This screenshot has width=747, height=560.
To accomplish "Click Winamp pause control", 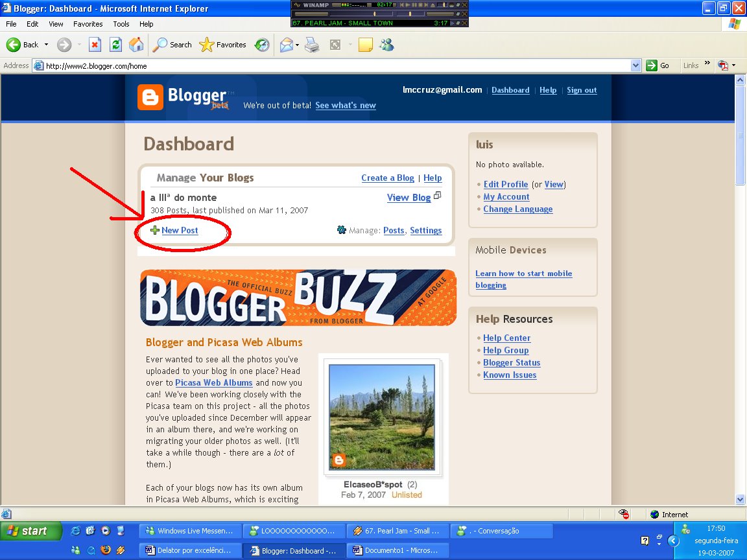I will (414, 5).
